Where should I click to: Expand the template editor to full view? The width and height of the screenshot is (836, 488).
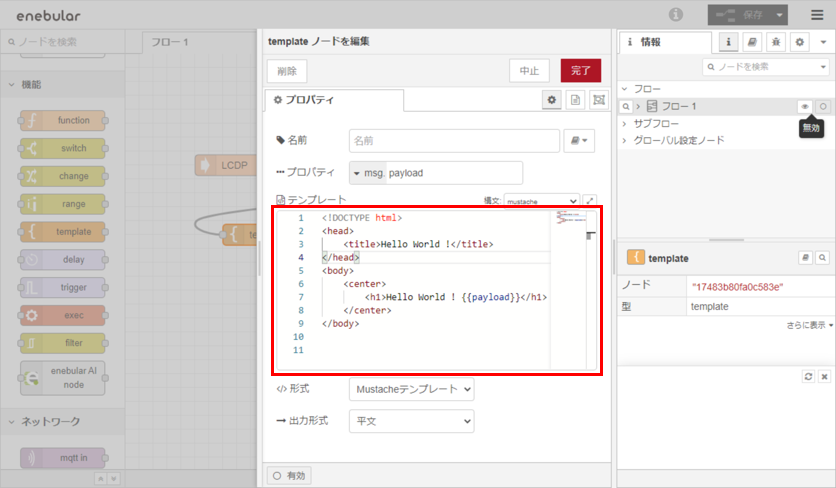click(x=590, y=201)
